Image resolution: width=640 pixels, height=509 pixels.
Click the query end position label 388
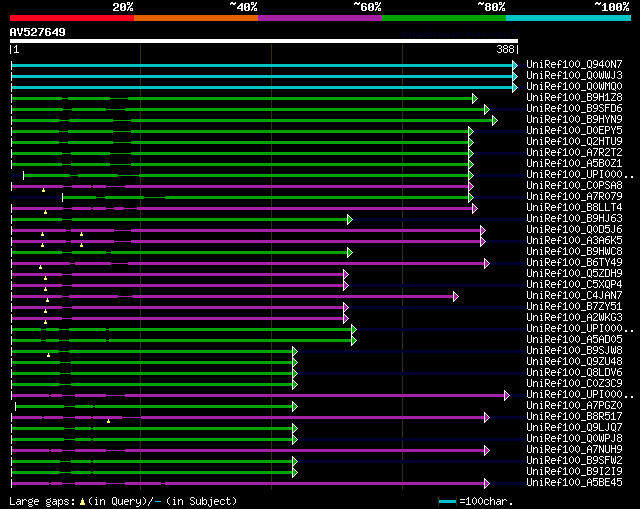click(505, 49)
